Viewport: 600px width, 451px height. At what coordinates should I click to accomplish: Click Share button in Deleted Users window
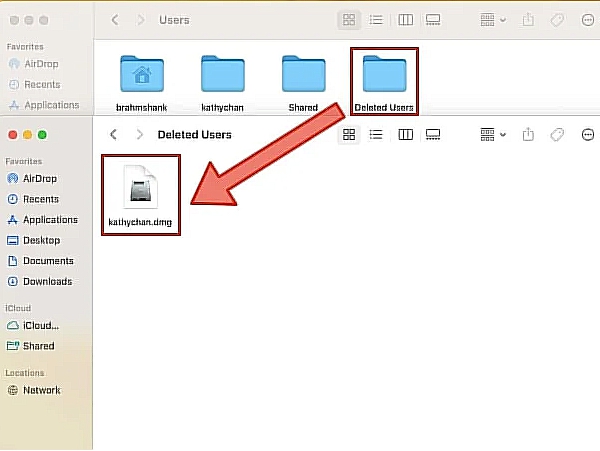coord(528,135)
